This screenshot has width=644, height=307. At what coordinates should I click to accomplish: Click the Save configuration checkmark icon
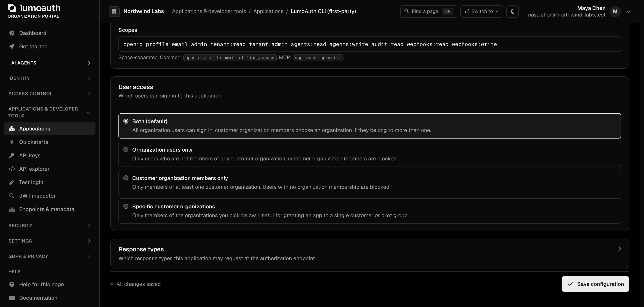(x=570, y=284)
